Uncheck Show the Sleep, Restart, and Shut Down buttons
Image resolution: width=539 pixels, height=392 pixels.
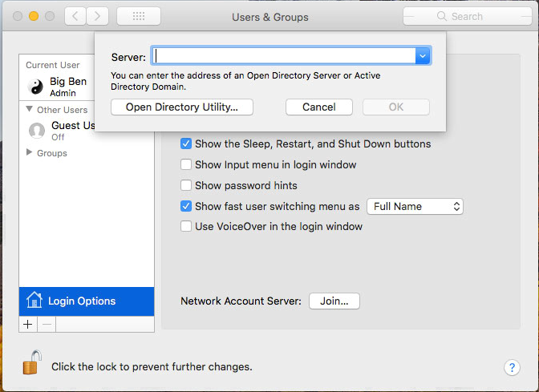[186, 143]
